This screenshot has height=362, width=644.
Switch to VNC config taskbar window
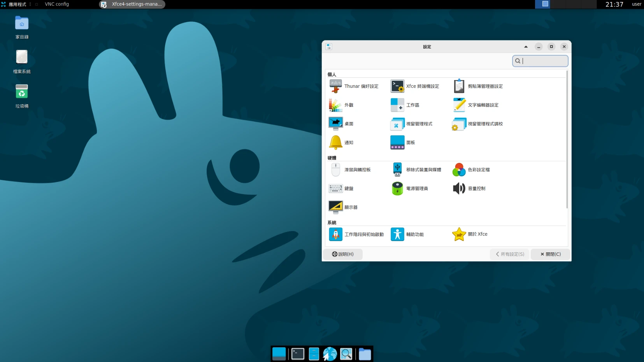click(x=56, y=4)
